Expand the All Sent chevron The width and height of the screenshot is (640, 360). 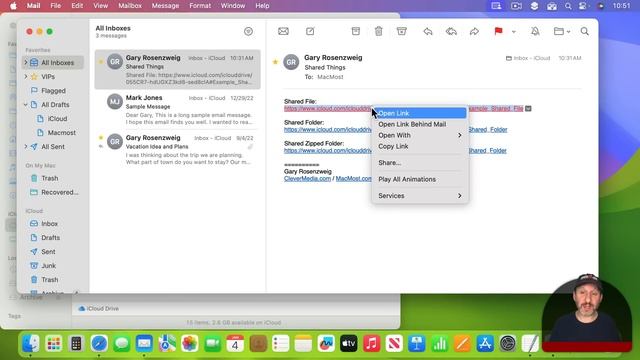(26, 147)
